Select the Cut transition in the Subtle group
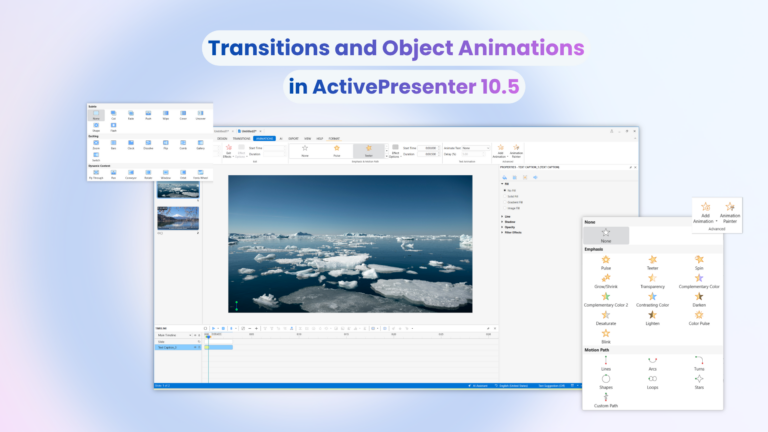The width and height of the screenshot is (768, 432). tap(113, 115)
